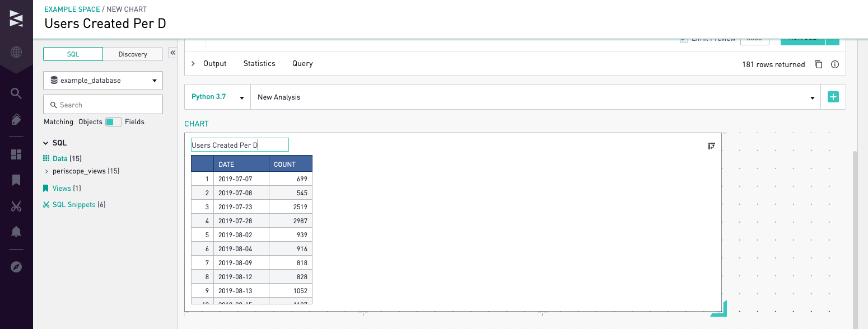Click the green plus button beside New Analysis
Viewport: 868px width, 329px height.
(833, 97)
